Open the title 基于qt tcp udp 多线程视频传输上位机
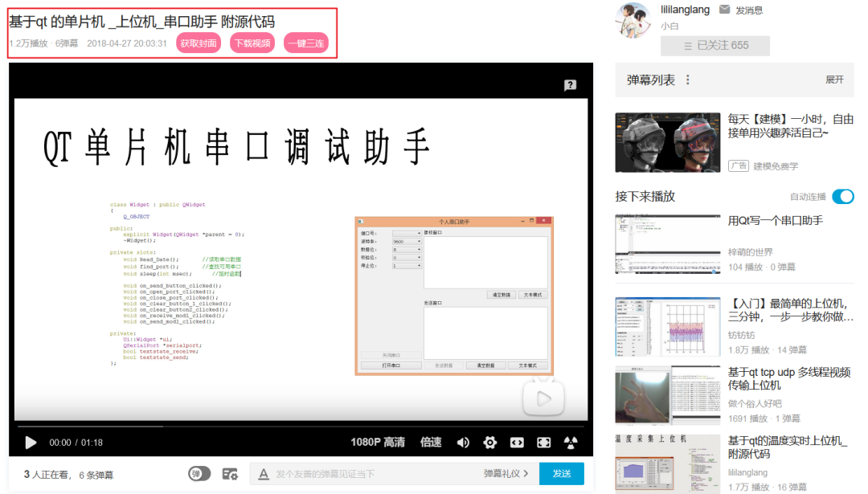This screenshot has width=868, height=494. click(789, 378)
